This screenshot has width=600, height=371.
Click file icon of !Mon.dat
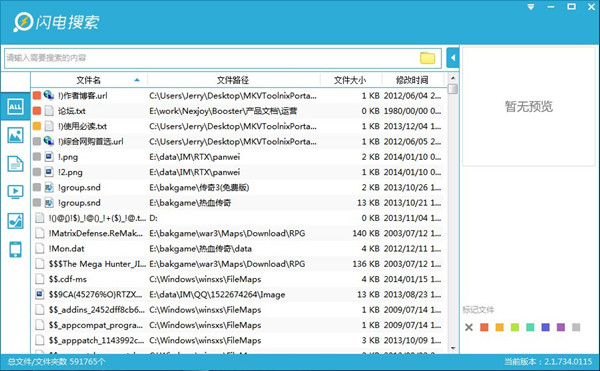click(x=39, y=248)
